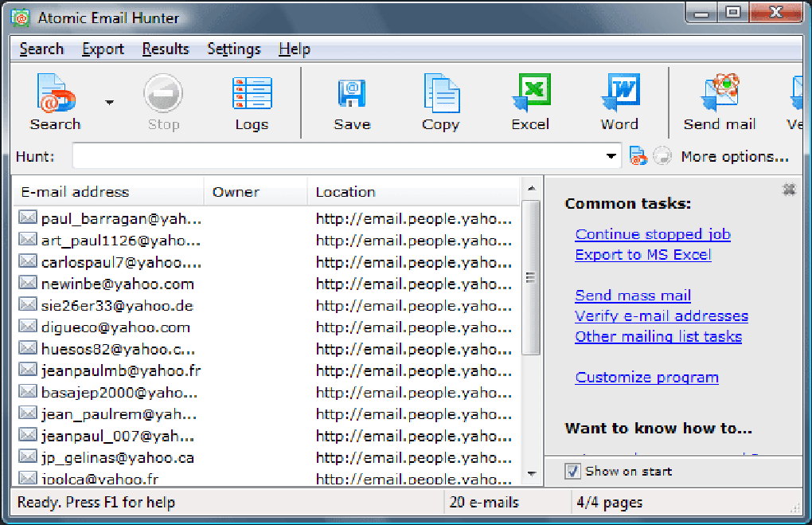Select huesos82@yahoo.c... email entry

(118, 349)
